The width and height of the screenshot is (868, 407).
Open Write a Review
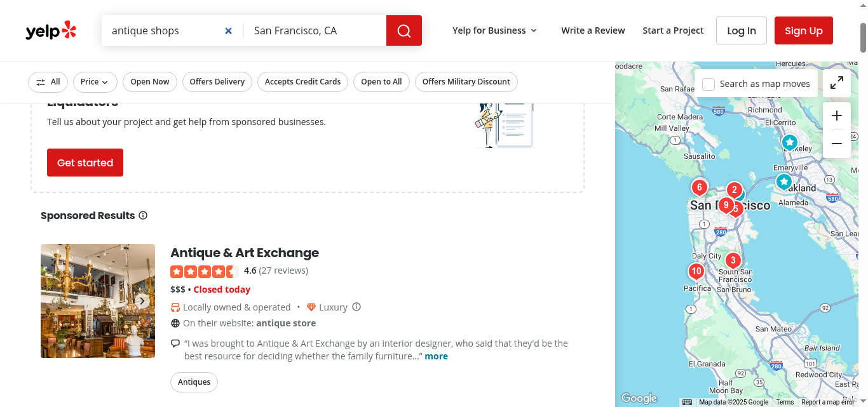point(593,30)
